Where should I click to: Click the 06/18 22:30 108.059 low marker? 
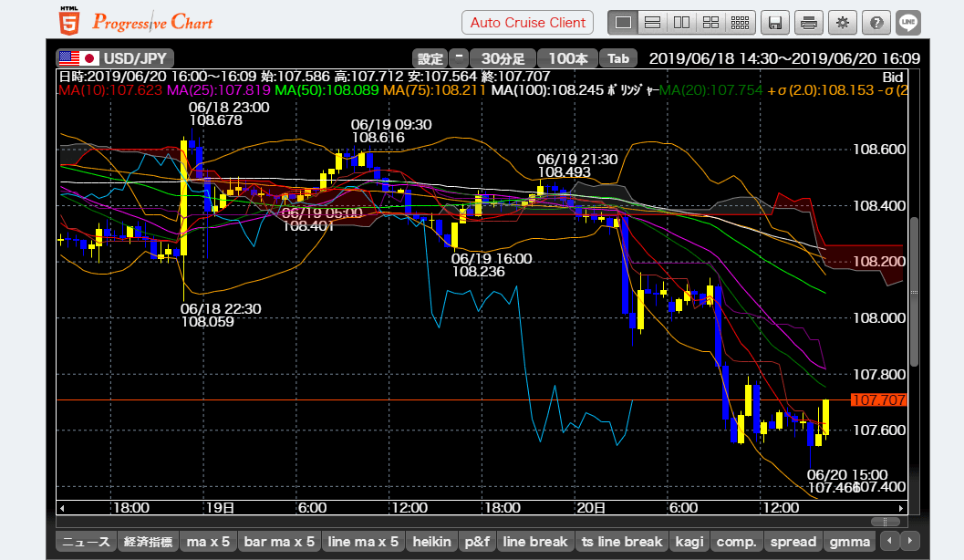(221, 315)
